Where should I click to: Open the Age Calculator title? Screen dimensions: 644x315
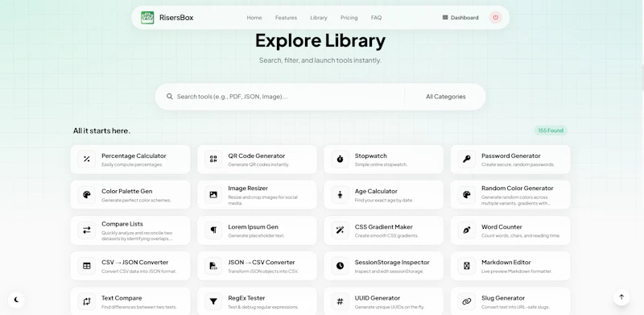[x=376, y=191]
